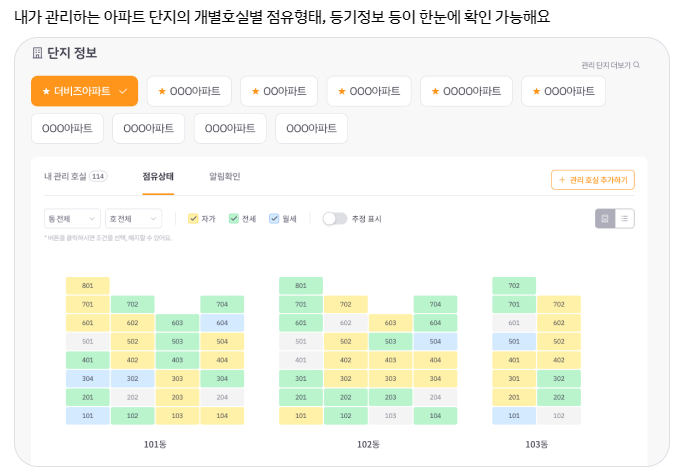Click unit 101 in 101동

(x=88, y=416)
